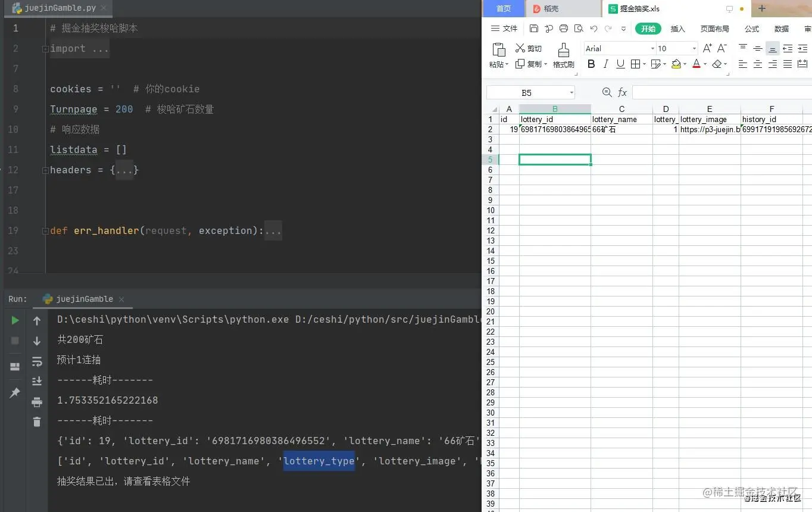812x512 pixels.
Task: Select the juejinGamble tab in Run panel
Action: 83,299
